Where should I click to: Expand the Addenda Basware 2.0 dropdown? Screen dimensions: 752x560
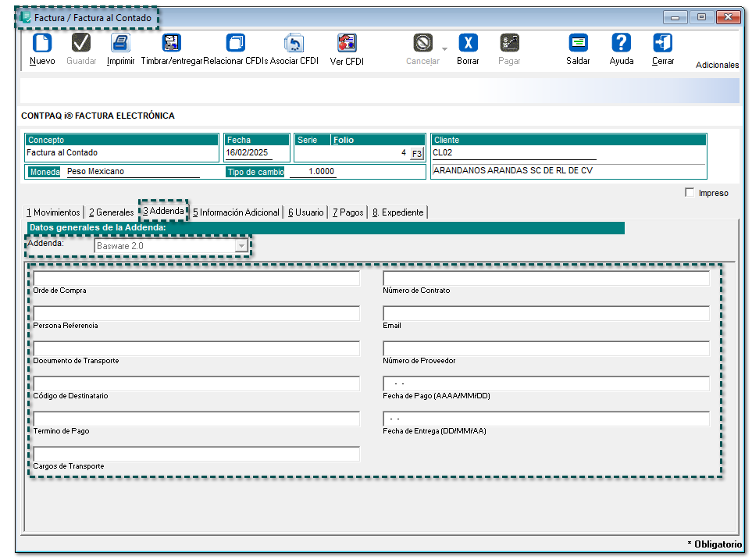[x=241, y=246]
